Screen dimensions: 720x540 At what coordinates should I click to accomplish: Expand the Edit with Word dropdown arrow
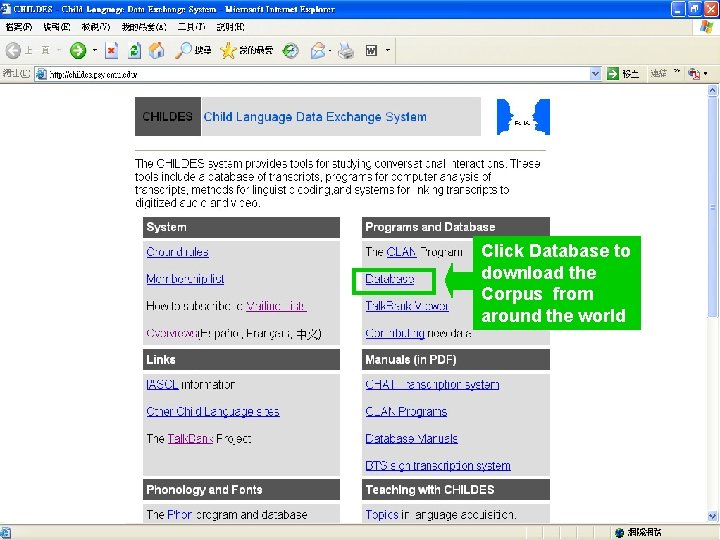[x=388, y=50]
